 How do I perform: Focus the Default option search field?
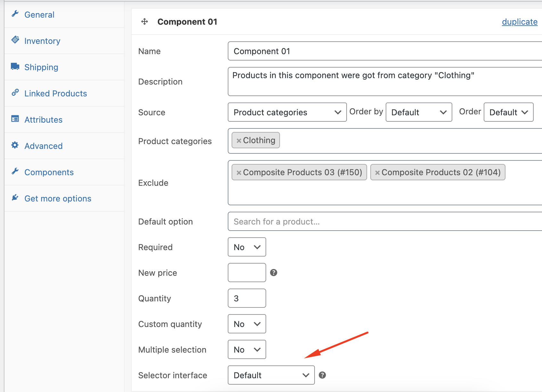[x=384, y=221]
